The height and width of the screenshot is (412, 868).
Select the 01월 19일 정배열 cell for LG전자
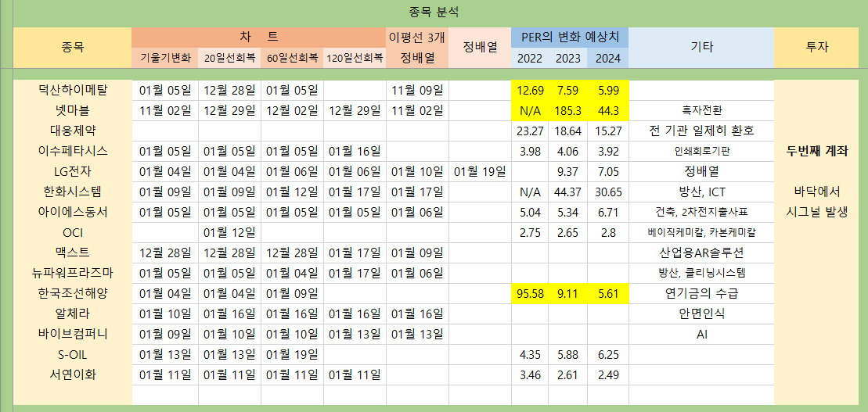pos(480,171)
